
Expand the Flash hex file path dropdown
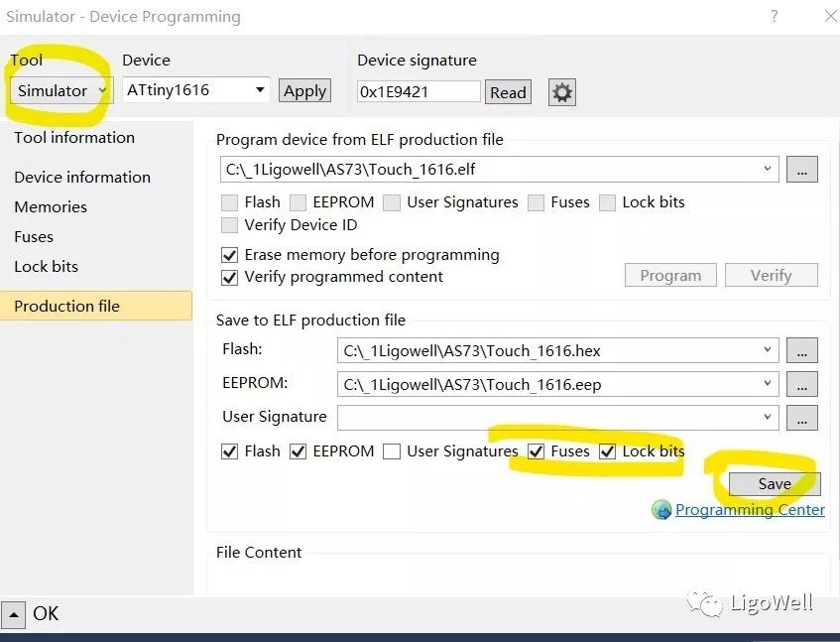[x=768, y=350]
